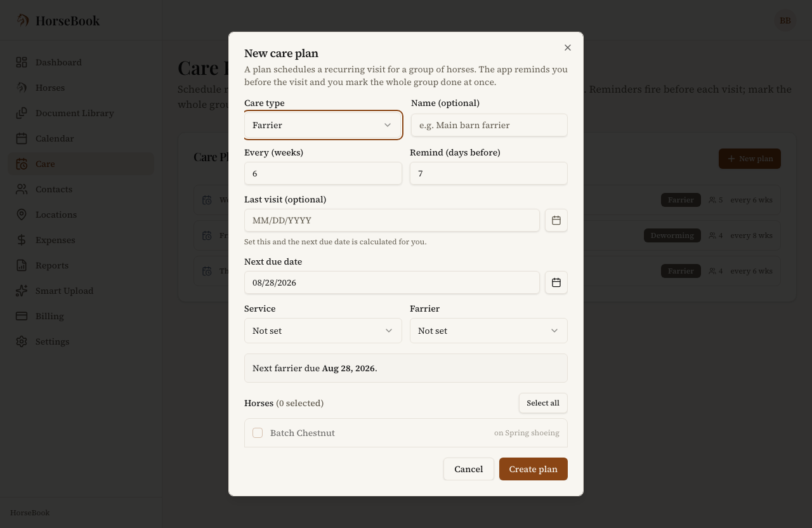The height and width of the screenshot is (528, 812).
Task: Click the 'Batch Chestnut' horse name
Action: [303, 433]
